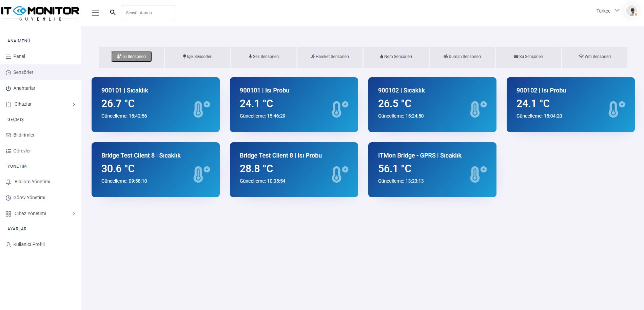Click thermometer icon on 900101 Sıcaklık card

[x=201, y=109]
